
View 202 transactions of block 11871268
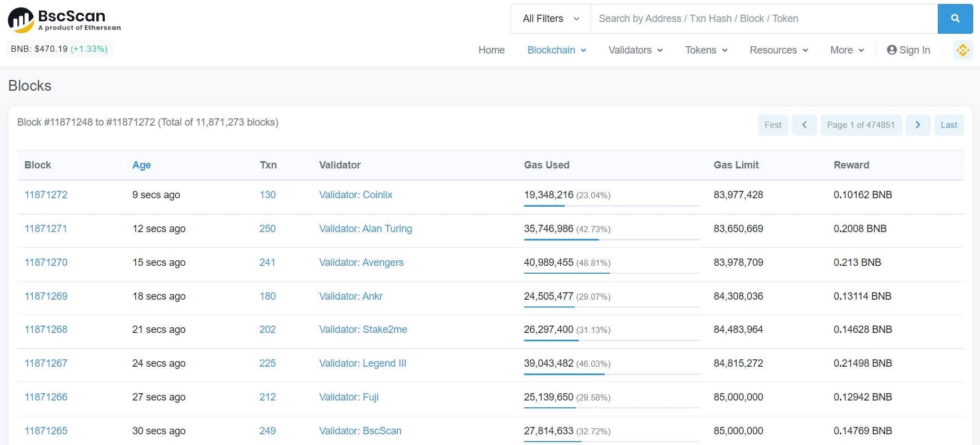pyautogui.click(x=268, y=330)
